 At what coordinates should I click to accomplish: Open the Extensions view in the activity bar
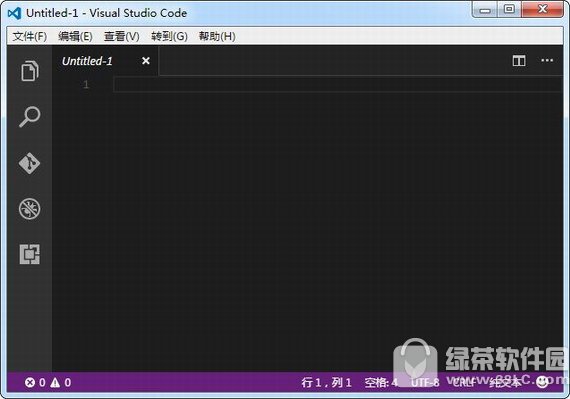[29, 254]
